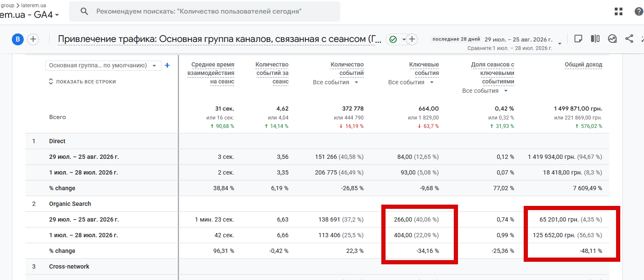
Task: Click total key event session share '0,42 %'
Action: pyautogui.click(x=505, y=109)
